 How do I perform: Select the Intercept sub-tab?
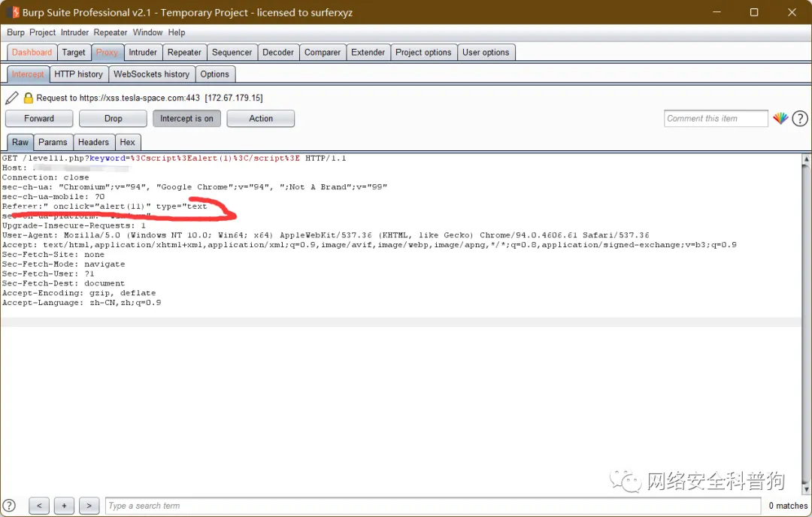[x=28, y=74]
